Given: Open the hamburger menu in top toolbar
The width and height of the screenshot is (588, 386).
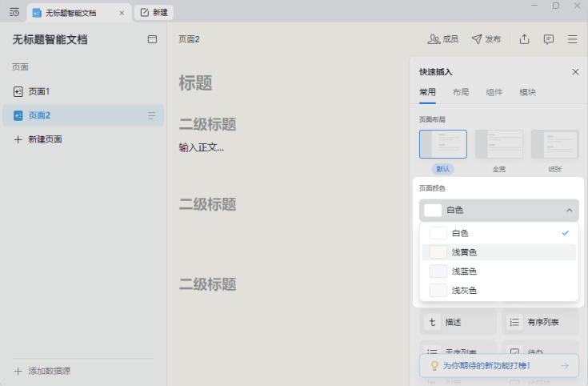Looking at the screenshot, I should [572, 39].
